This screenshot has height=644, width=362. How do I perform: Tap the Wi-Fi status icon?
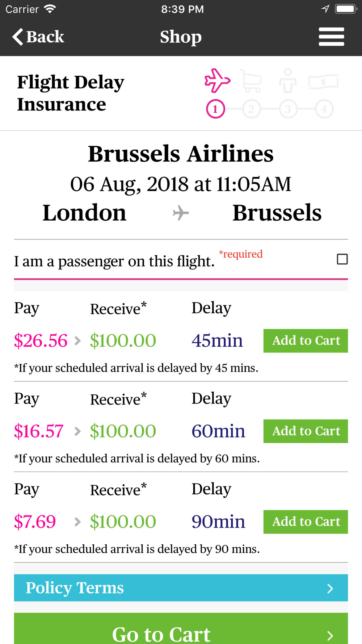(50, 9)
